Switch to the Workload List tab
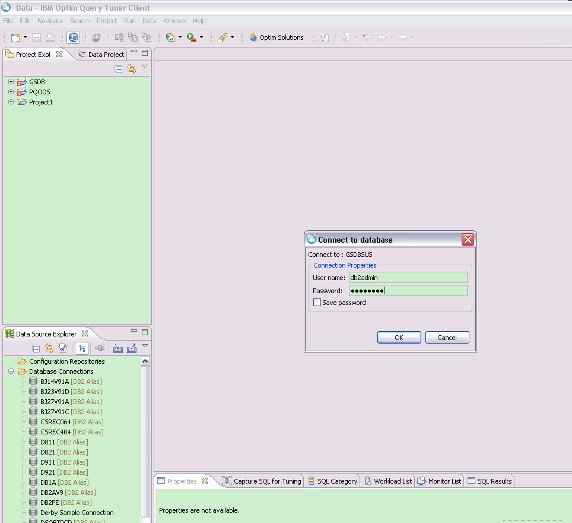Image resolution: width=572 pixels, height=523 pixels. click(389, 481)
